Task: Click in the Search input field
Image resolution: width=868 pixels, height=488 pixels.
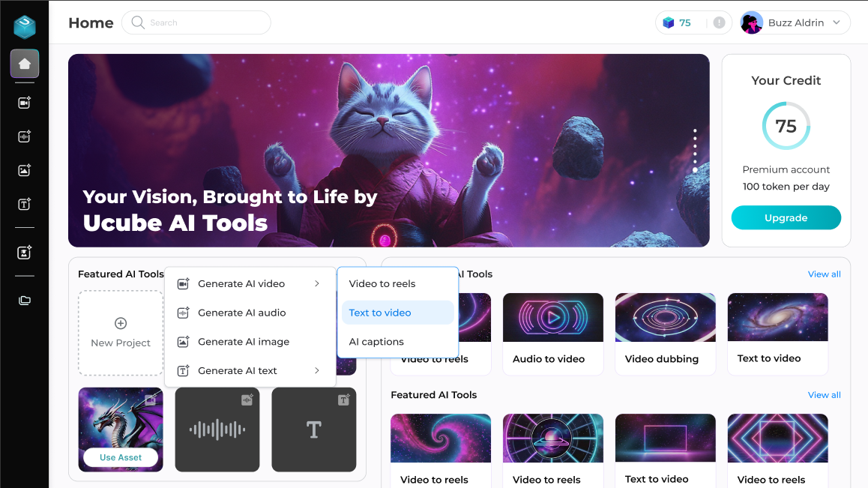Action: click(202, 22)
